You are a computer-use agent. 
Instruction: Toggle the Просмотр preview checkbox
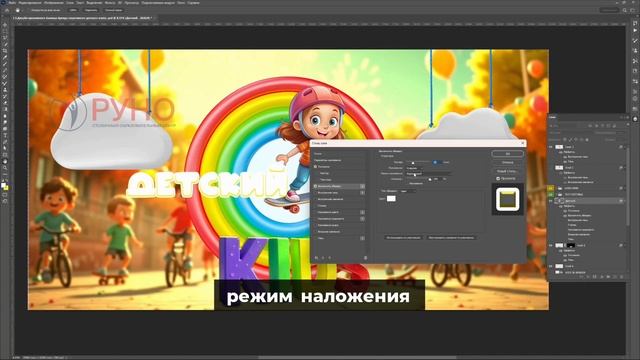[x=498, y=178]
